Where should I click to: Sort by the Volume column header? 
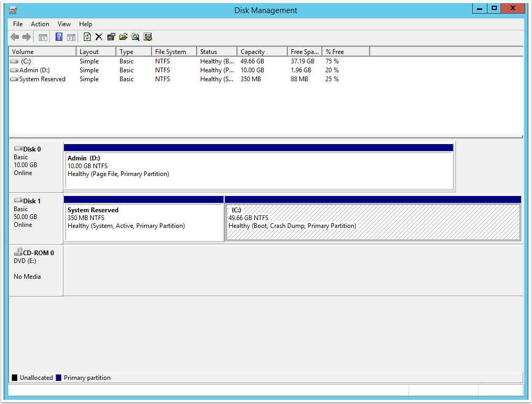(42, 52)
